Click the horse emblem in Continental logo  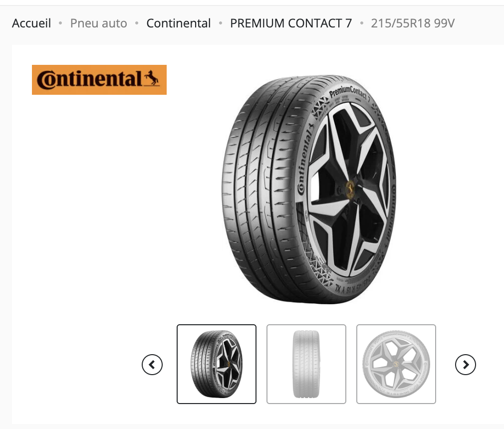point(152,79)
